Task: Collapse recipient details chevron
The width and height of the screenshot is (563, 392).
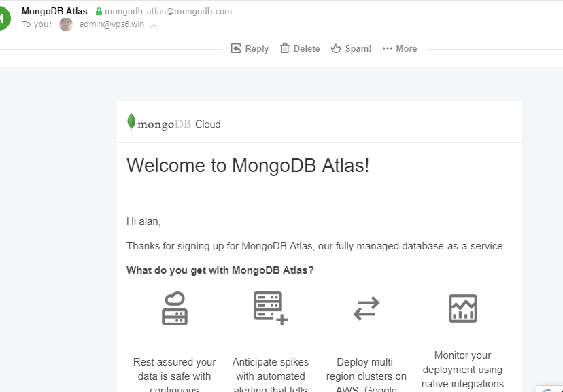Action: [x=154, y=26]
